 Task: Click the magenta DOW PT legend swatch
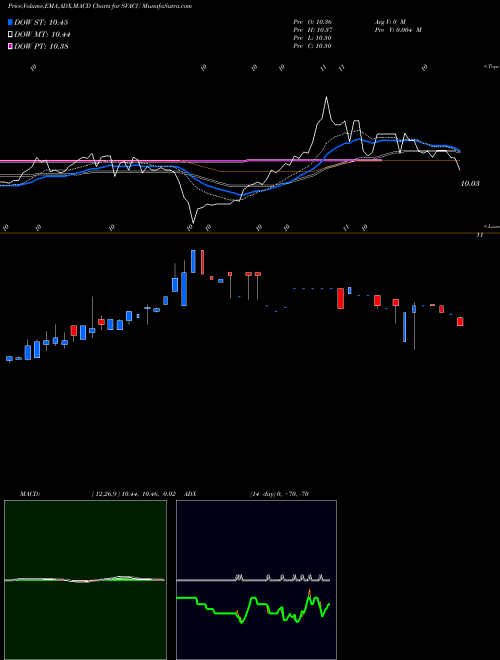10,46
